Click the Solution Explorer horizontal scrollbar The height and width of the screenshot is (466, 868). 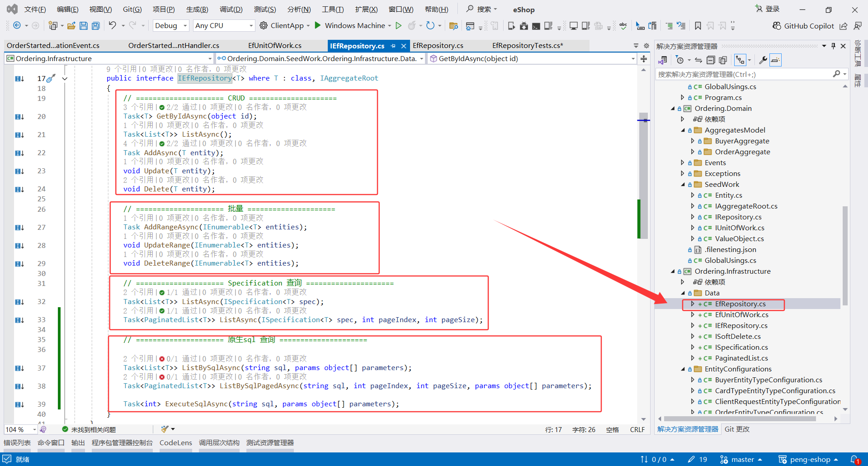[740, 419]
